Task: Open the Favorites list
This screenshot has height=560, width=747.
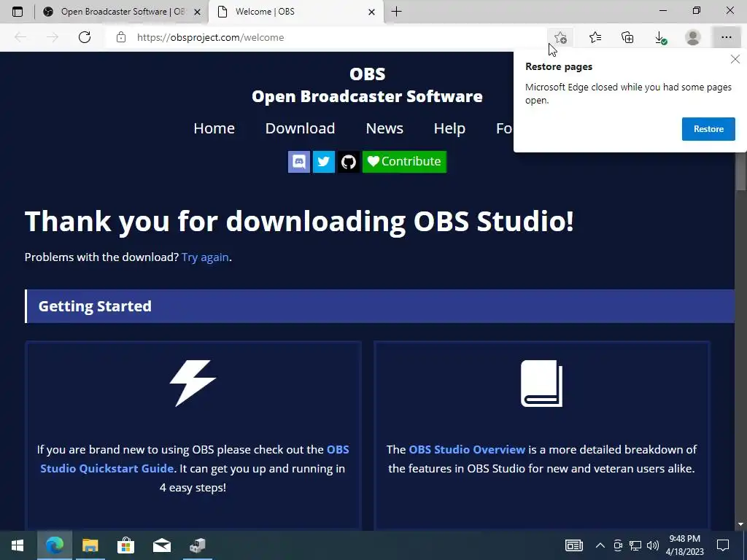Action: click(x=595, y=37)
